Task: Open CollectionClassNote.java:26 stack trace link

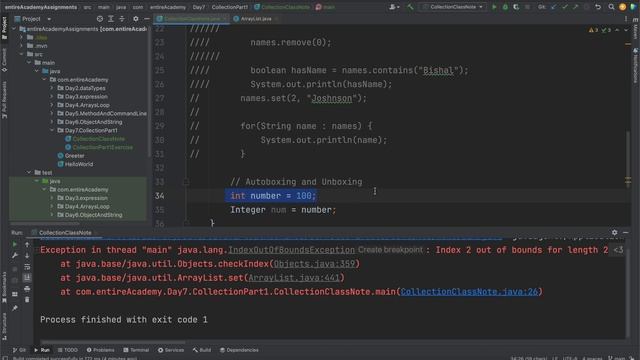Action: pos(469,291)
